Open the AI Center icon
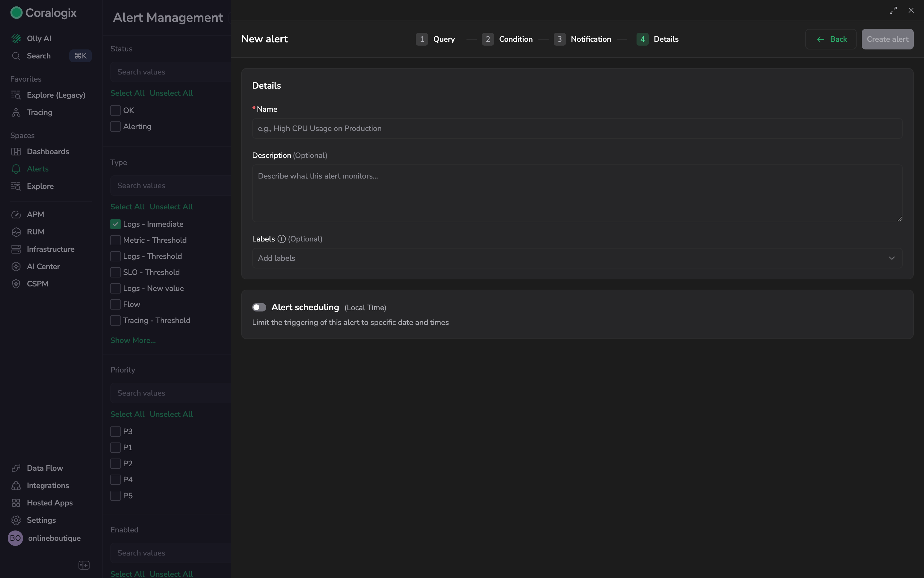Image resolution: width=924 pixels, height=578 pixels. [x=16, y=267]
